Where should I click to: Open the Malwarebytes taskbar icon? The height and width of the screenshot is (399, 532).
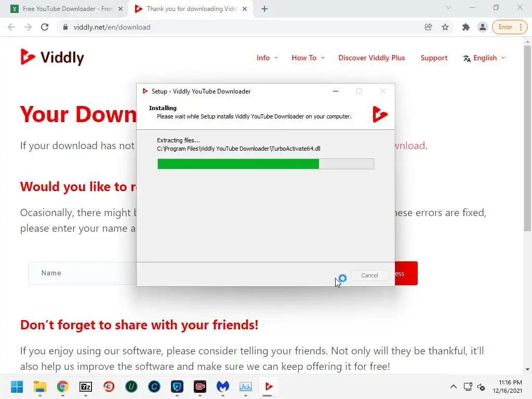222,387
